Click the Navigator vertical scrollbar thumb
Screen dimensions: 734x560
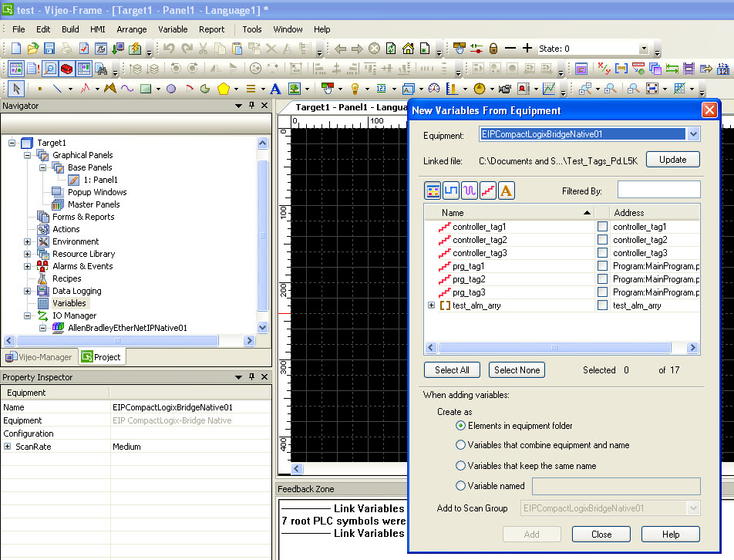pyautogui.click(x=263, y=234)
